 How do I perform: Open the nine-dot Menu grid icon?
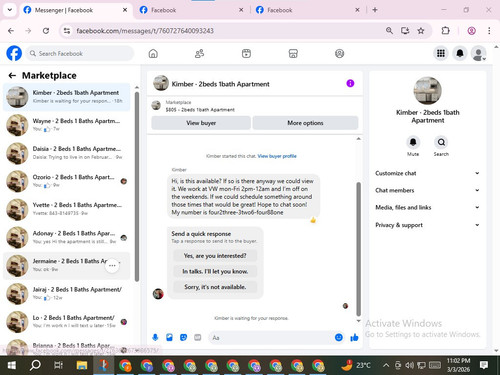(441, 53)
